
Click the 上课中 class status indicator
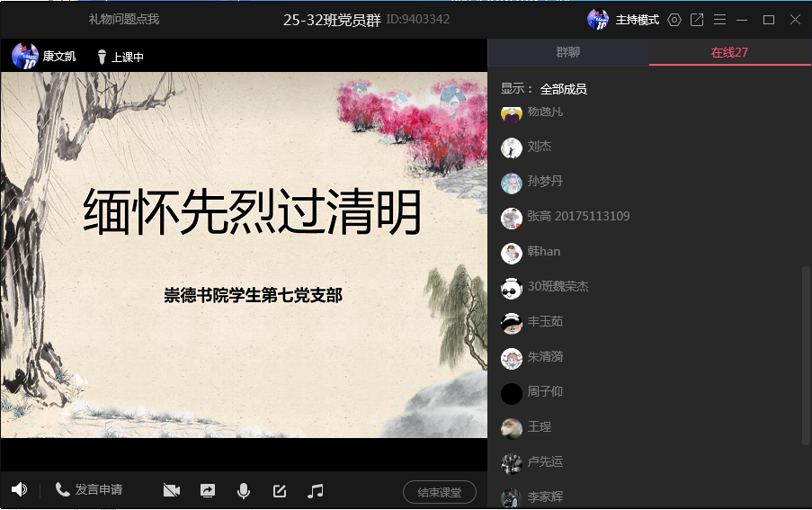tap(120, 57)
